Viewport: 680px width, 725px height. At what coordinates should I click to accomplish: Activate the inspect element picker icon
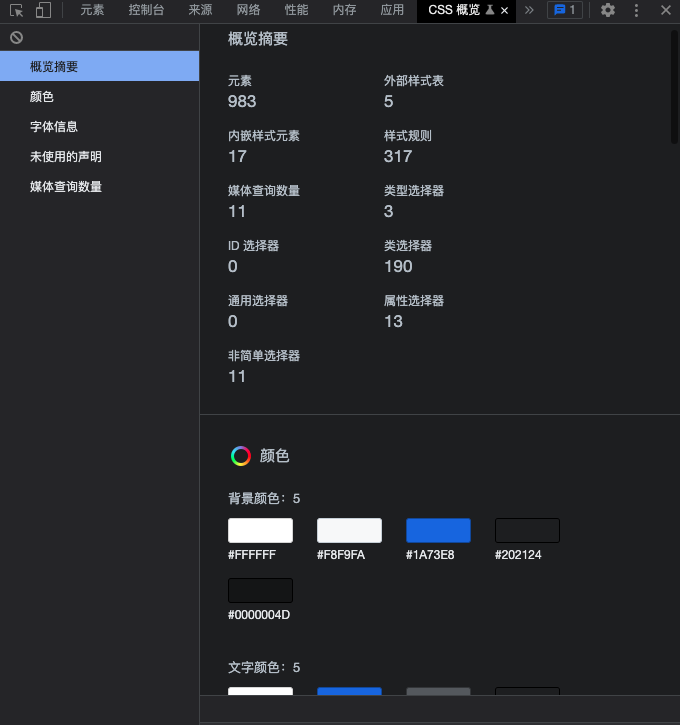click(x=17, y=10)
